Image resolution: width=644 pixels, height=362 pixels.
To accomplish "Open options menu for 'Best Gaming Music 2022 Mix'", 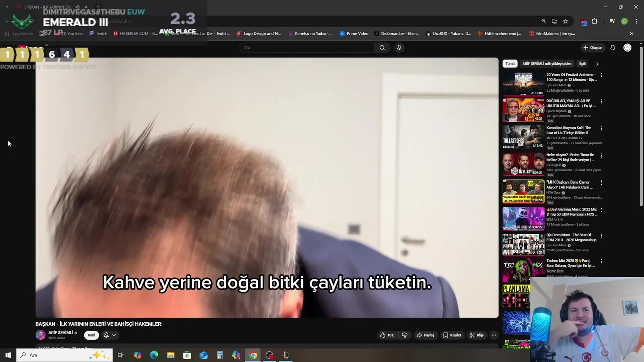I will (601, 210).
